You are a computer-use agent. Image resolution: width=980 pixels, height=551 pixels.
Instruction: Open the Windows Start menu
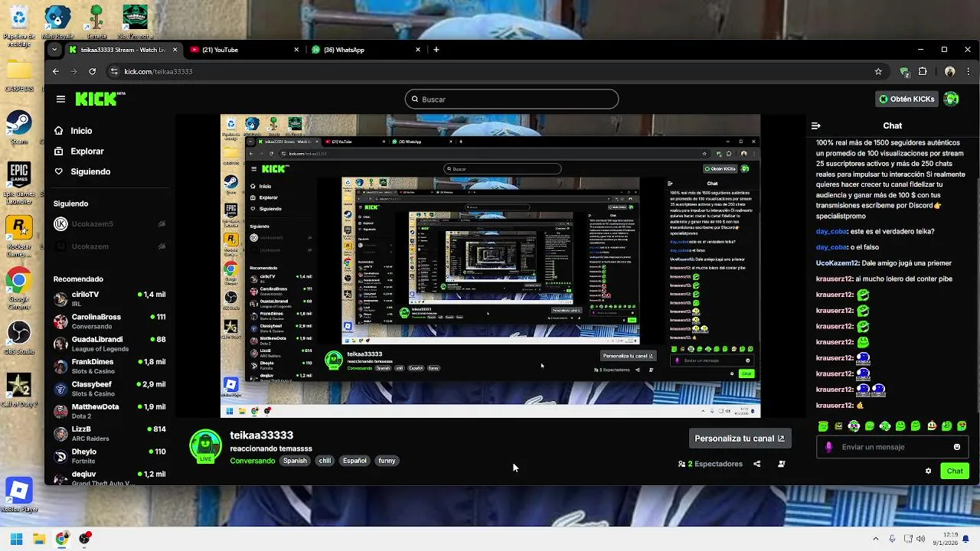[x=16, y=539]
